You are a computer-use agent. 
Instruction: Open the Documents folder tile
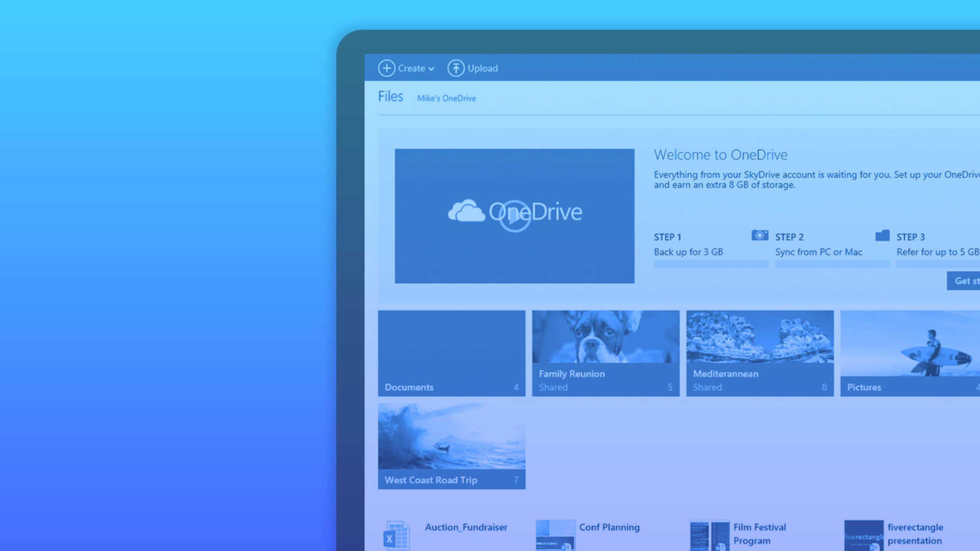click(452, 353)
